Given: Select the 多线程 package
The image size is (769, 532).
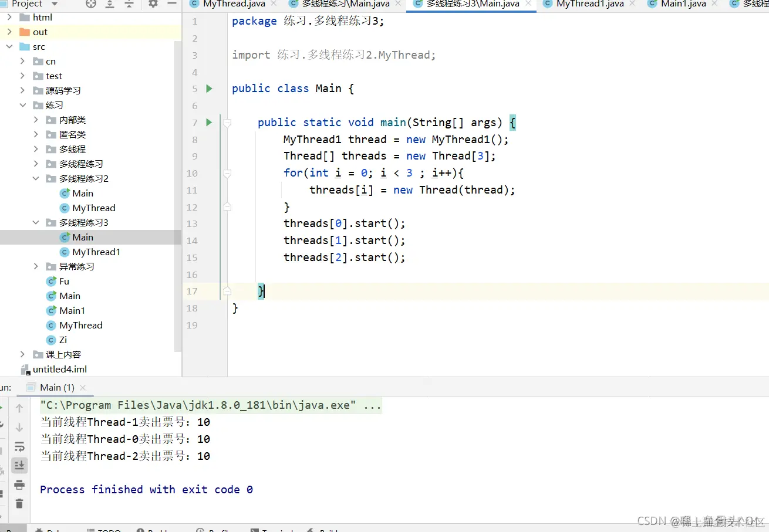Looking at the screenshot, I should pos(72,149).
